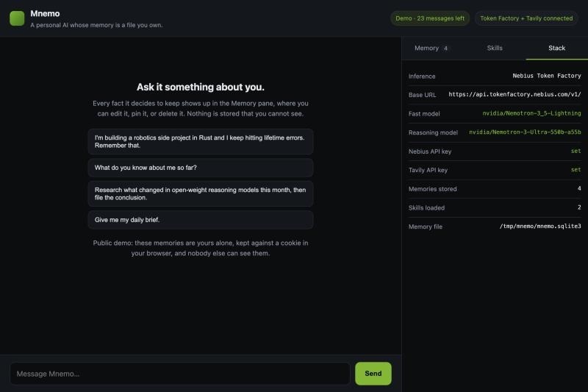Click the 'set' value beside Nebius API key
Screen dimensions: 588x392
pyautogui.click(x=576, y=151)
